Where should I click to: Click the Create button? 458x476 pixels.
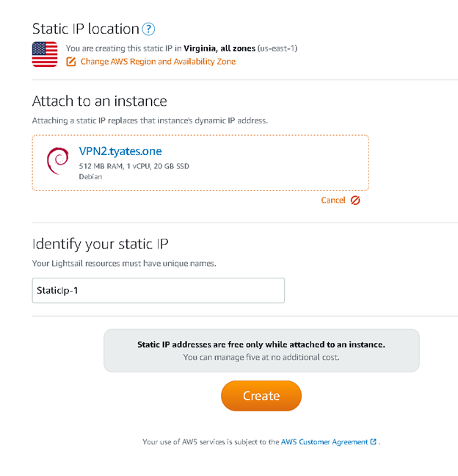point(261,396)
